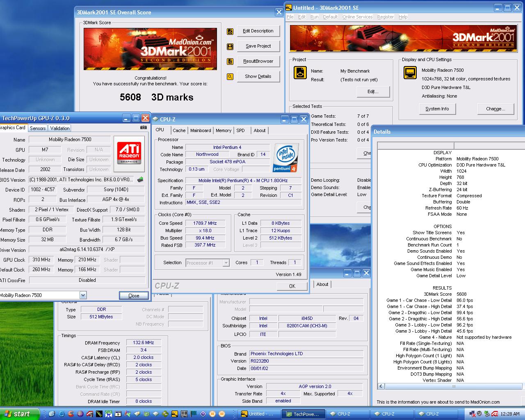Viewport: 525px width, 420px height.
Task: Open the Cache tab in CPU-Z
Action: click(179, 130)
